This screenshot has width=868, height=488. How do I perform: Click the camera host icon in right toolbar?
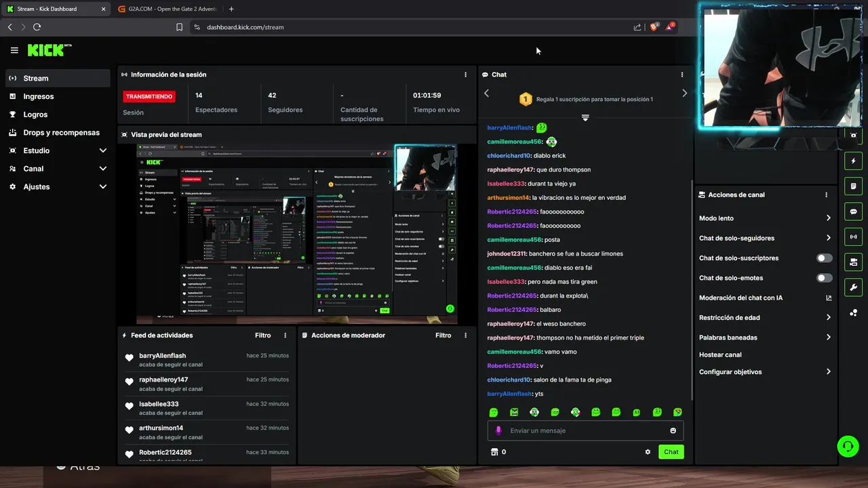[x=853, y=262]
